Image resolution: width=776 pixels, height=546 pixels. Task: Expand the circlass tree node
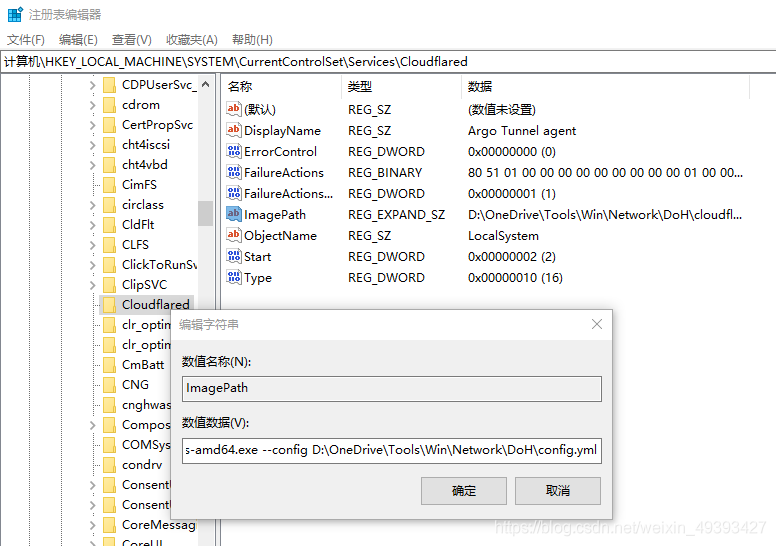coord(93,205)
